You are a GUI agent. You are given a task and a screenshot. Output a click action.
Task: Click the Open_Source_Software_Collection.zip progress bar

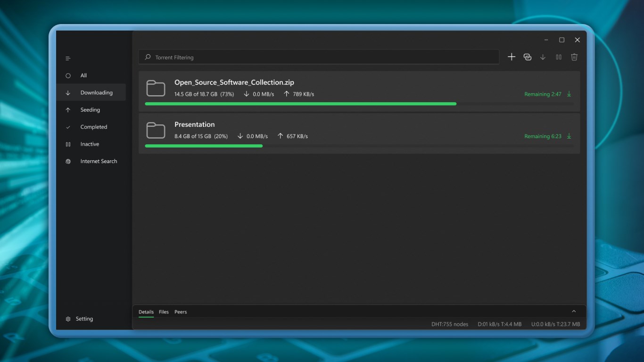point(359,104)
